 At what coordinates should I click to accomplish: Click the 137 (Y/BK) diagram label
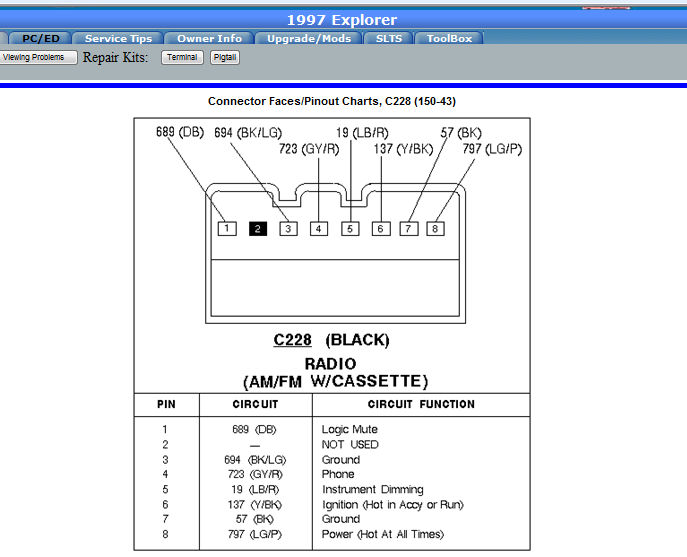click(x=403, y=149)
